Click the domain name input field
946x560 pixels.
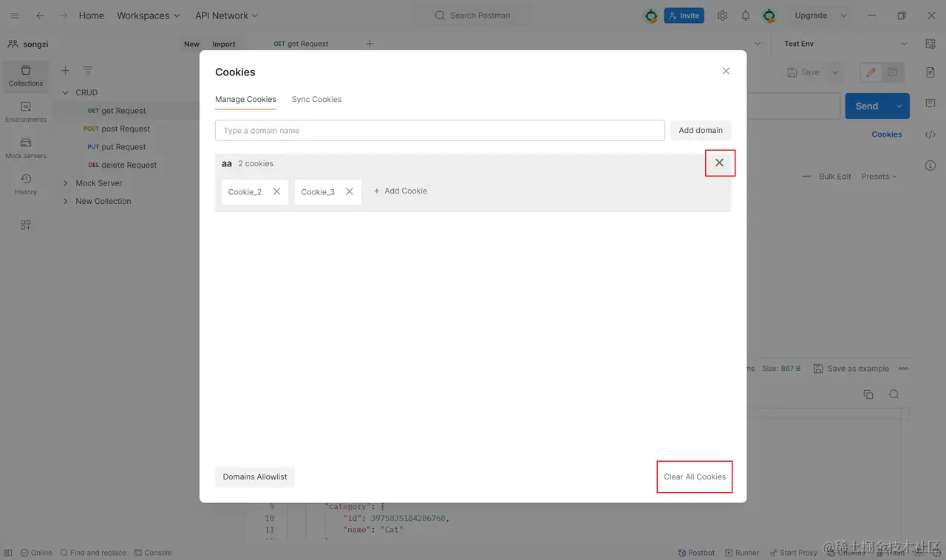[440, 131]
